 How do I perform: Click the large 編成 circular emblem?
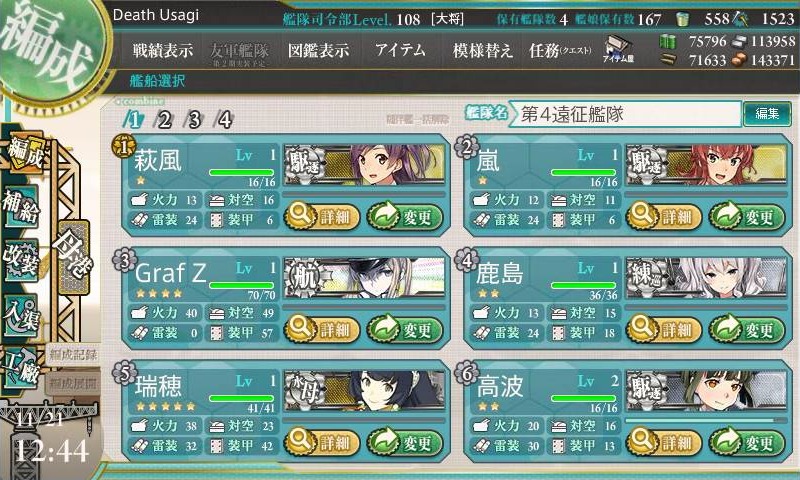click(x=48, y=48)
